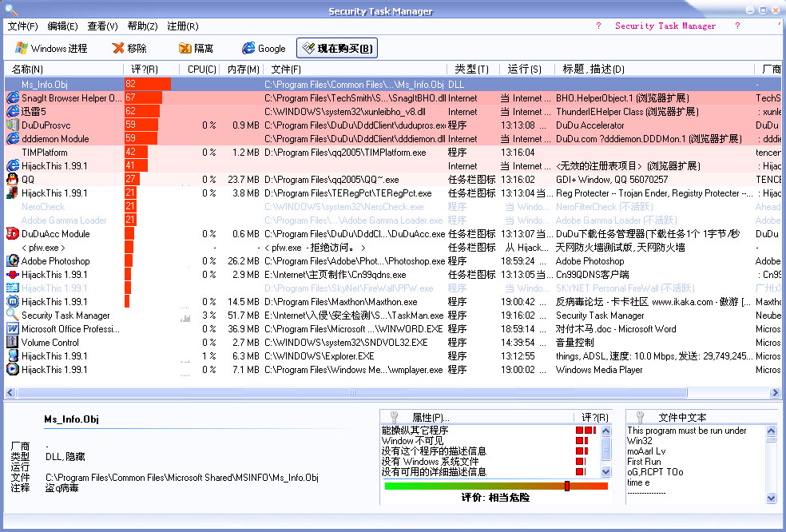Open the 注册(R) menu

182,26
